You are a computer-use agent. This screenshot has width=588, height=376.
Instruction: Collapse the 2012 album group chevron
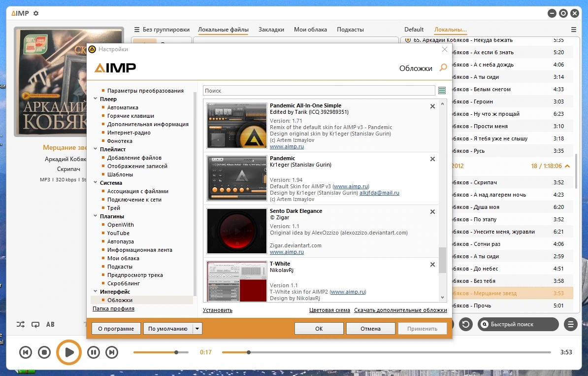click(567, 166)
